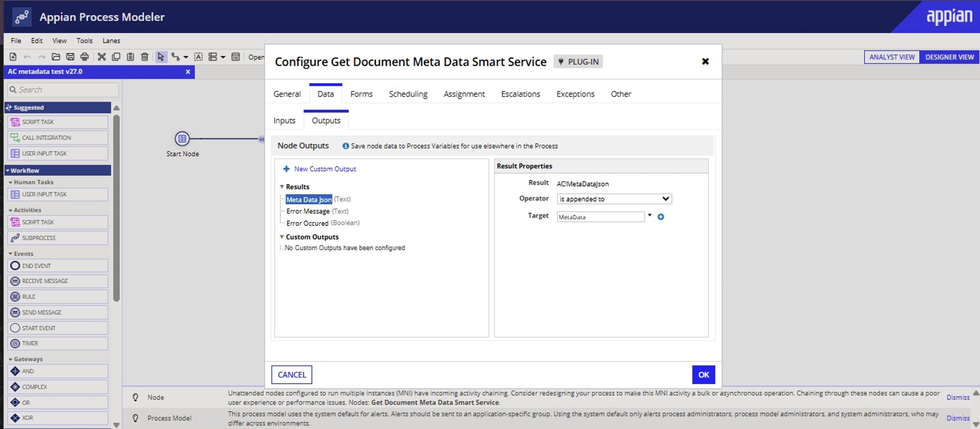Click the Appian Process Modeler logo icon
The image size is (980, 429).
(x=22, y=17)
